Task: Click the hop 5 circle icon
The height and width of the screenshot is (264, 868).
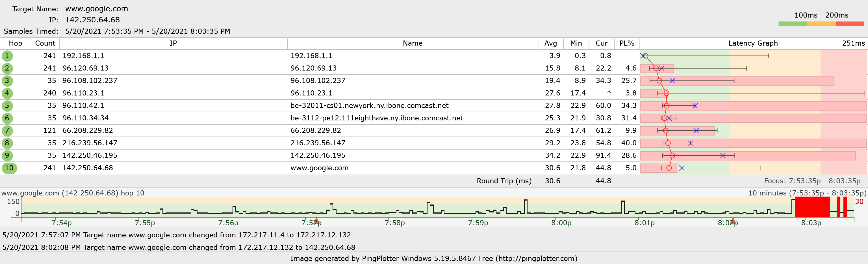Action: click(7, 106)
